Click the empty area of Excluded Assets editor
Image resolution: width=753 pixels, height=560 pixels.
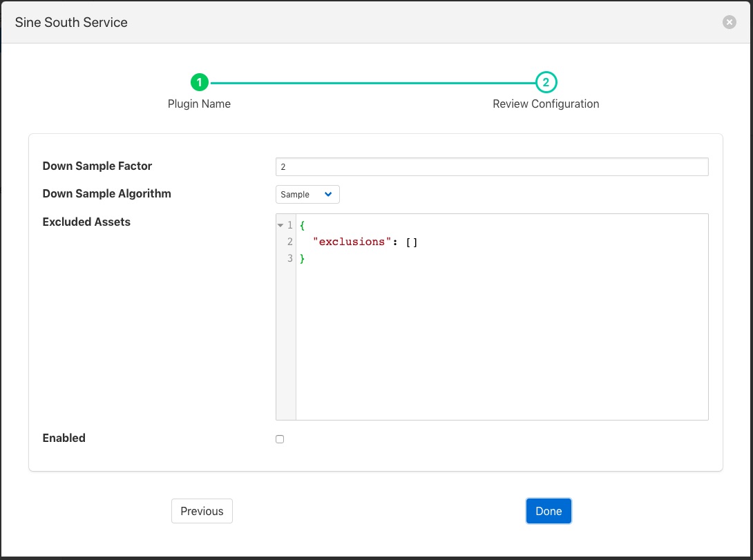501,338
